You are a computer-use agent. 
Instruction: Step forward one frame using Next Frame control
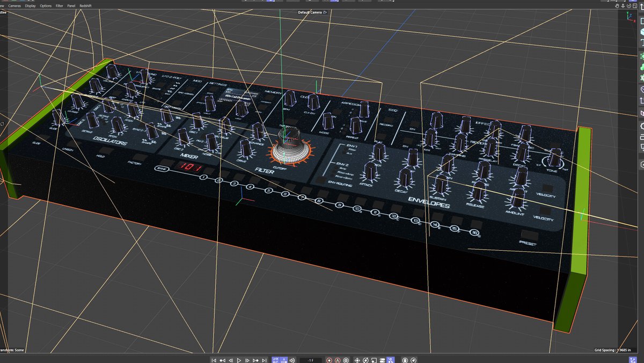(247, 360)
